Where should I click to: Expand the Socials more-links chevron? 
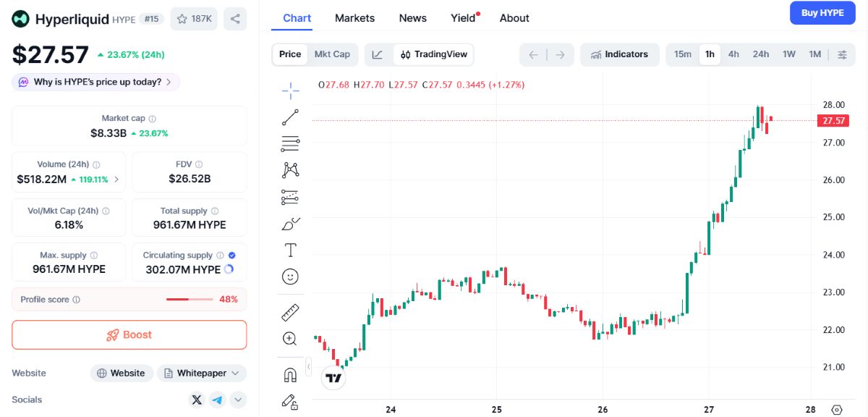238,400
